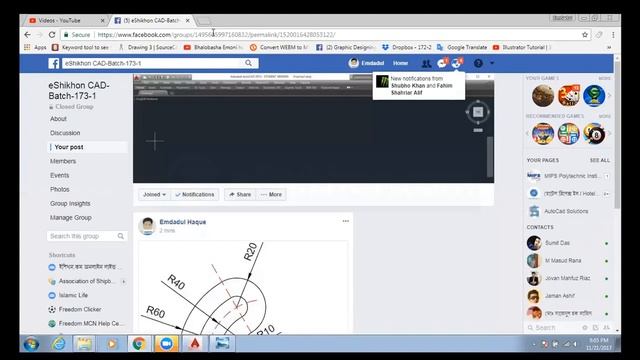Open the Google Translate bookmark
The width and height of the screenshot is (640, 360).
tap(462, 47)
